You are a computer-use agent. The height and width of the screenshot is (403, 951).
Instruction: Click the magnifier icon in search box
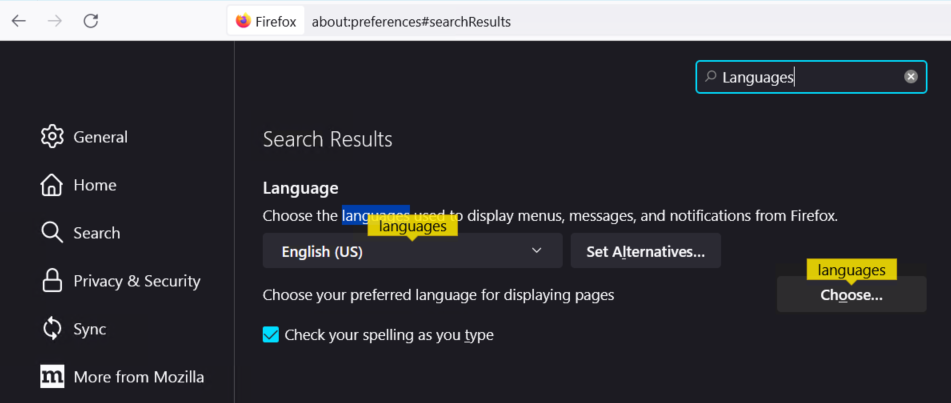tap(711, 77)
